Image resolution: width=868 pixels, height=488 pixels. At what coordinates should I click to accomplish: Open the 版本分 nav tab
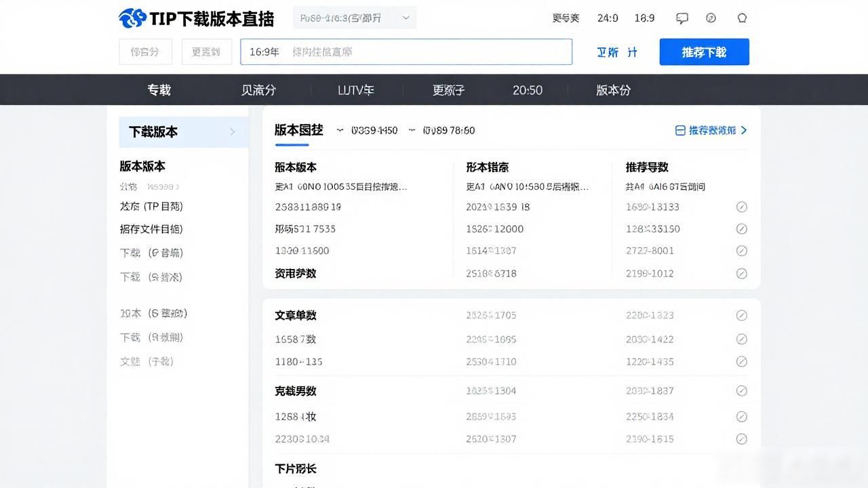tap(613, 90)
